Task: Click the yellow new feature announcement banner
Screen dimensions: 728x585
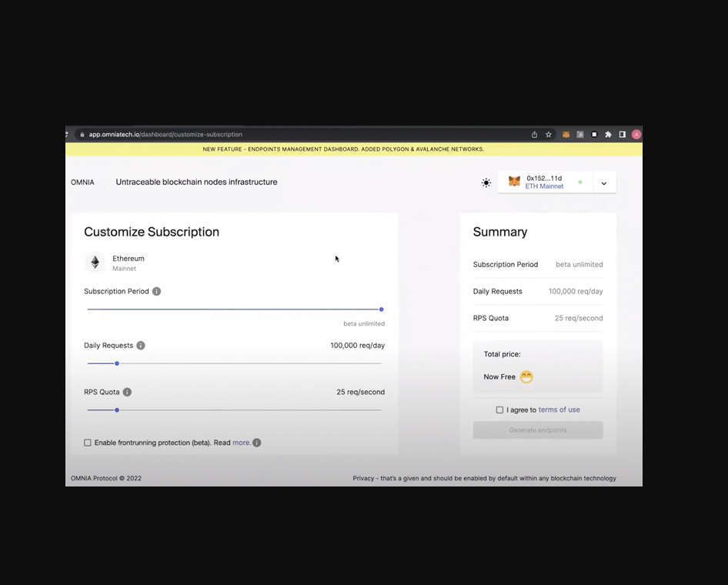Action: (x=354, y=149)
